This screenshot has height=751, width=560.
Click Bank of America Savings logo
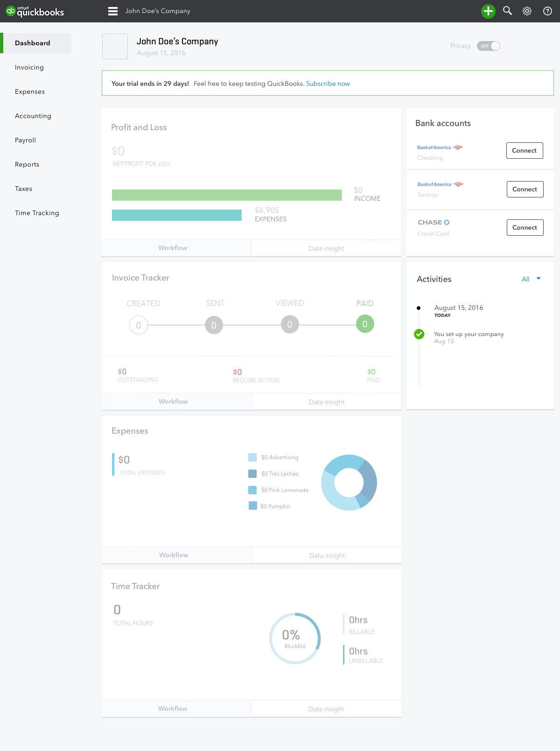point(441,184)
